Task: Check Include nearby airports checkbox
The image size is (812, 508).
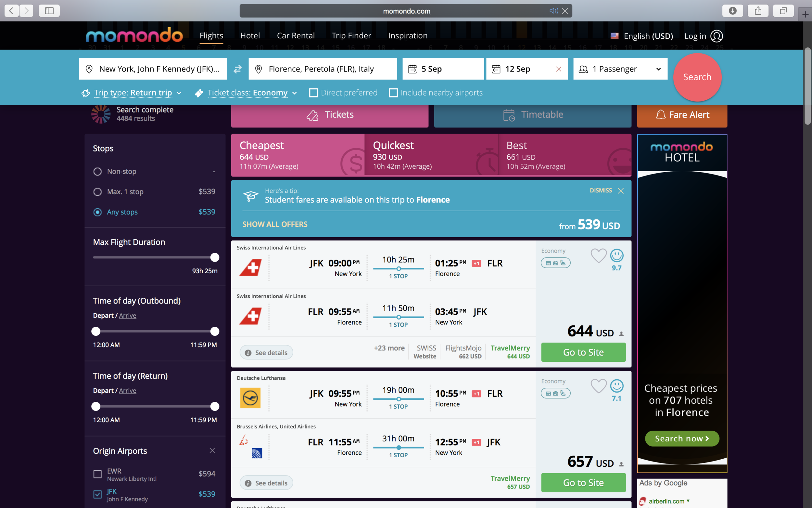Action: (393, 93)
